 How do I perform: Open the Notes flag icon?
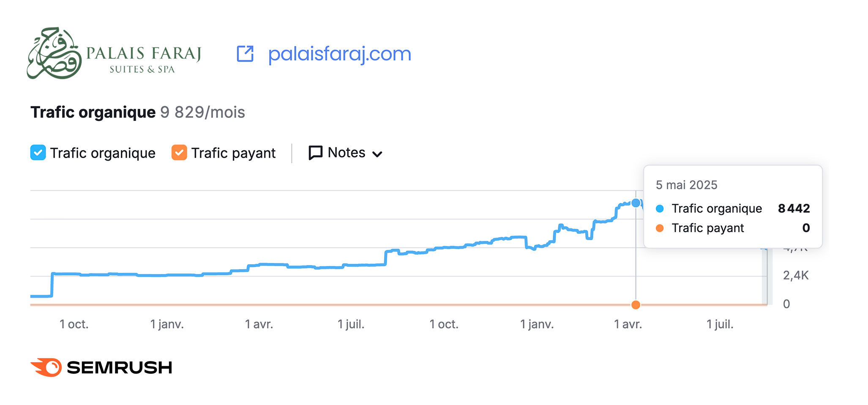tap(315, 153)
